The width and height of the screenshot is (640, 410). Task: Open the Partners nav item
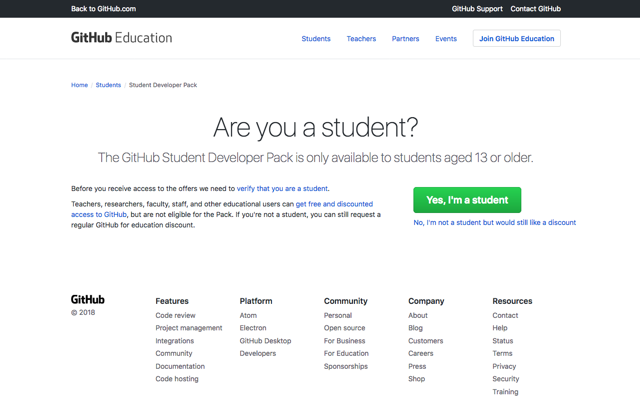(405, 39)
